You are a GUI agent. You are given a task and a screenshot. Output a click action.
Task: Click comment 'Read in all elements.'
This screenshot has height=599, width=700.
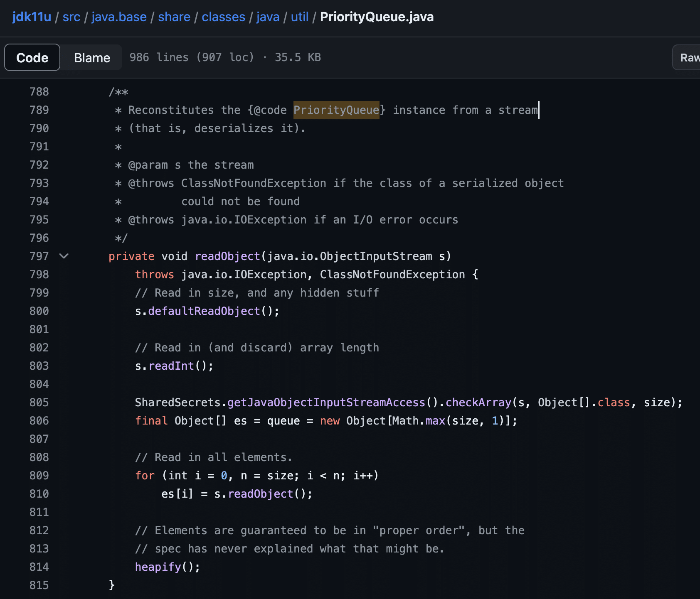coord(214,457)
